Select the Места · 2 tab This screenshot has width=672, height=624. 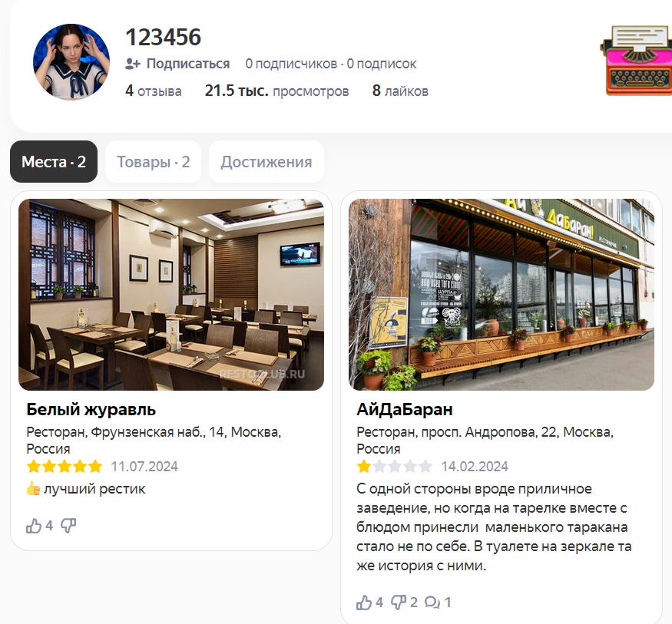(54, 162)
